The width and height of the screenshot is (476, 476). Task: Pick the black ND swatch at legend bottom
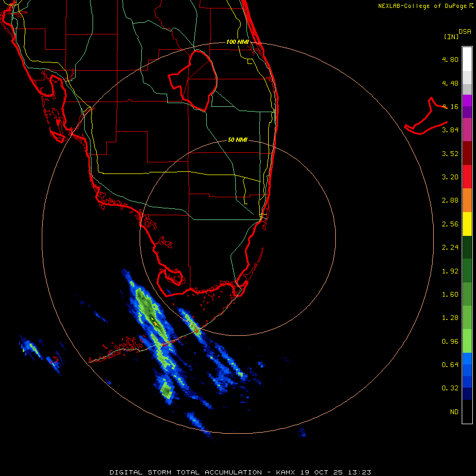pyautogui.click(x=467, y=411)
